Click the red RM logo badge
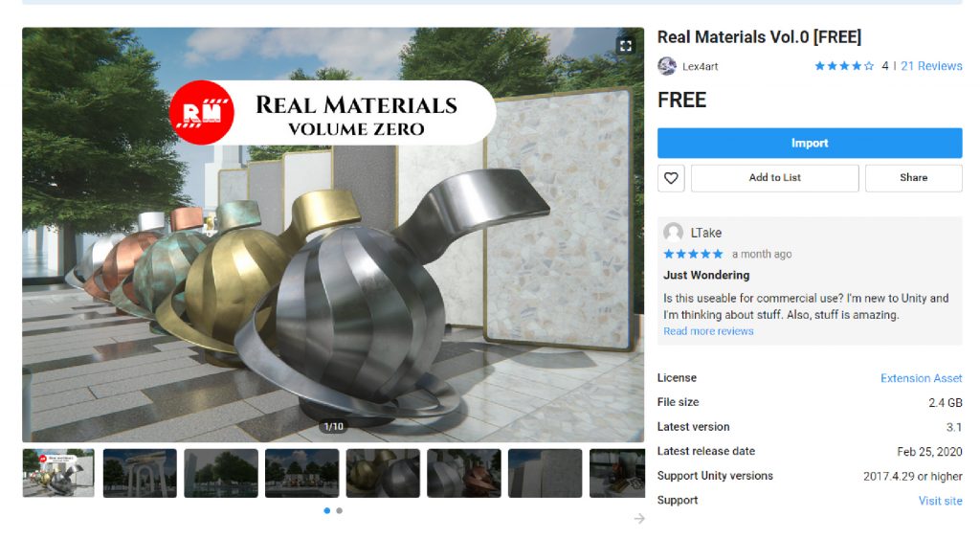The height and width of the screenshot is (539, 980). [x=202, y=113]
